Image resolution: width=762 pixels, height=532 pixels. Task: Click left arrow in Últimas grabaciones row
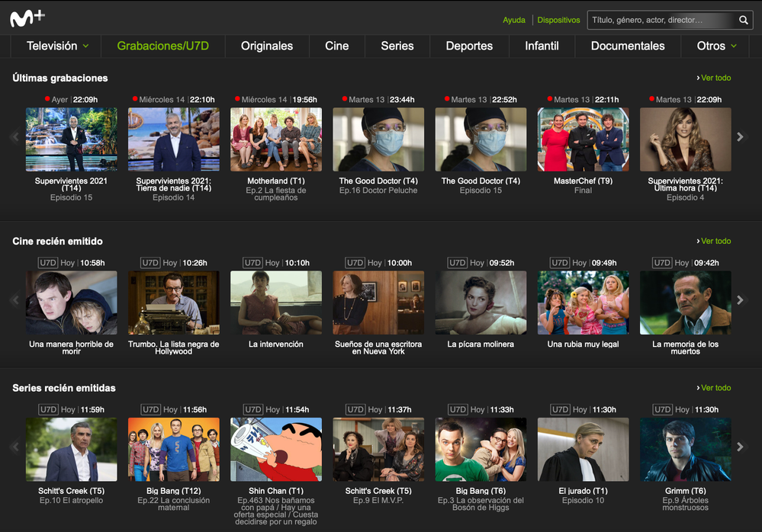[14, 137]
